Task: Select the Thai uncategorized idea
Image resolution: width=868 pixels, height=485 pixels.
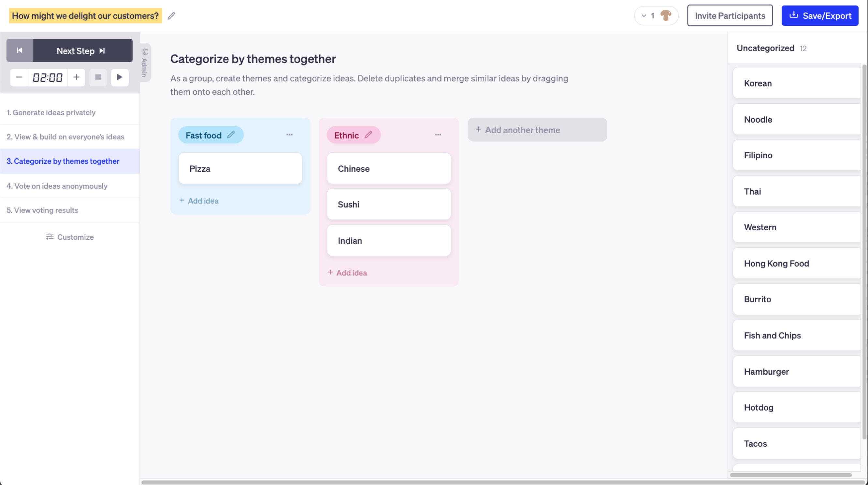Action: [797, 191]
